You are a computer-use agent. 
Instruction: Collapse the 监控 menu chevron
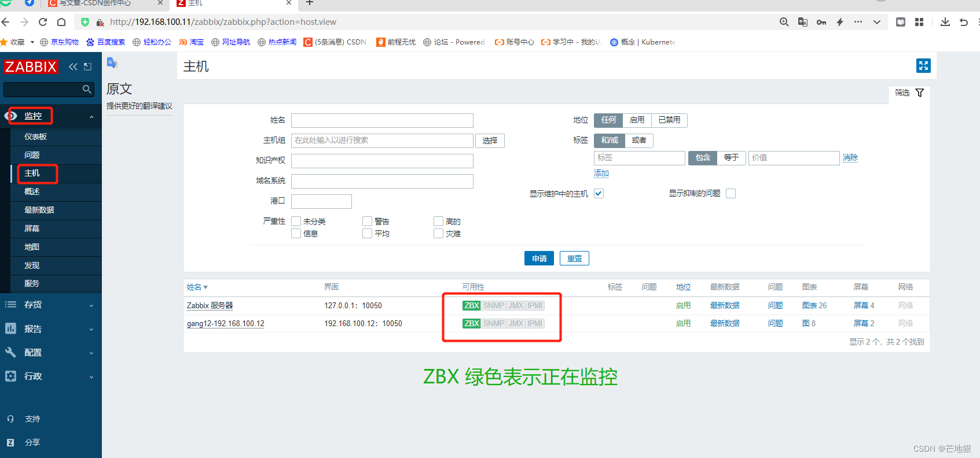pos(91,117)
